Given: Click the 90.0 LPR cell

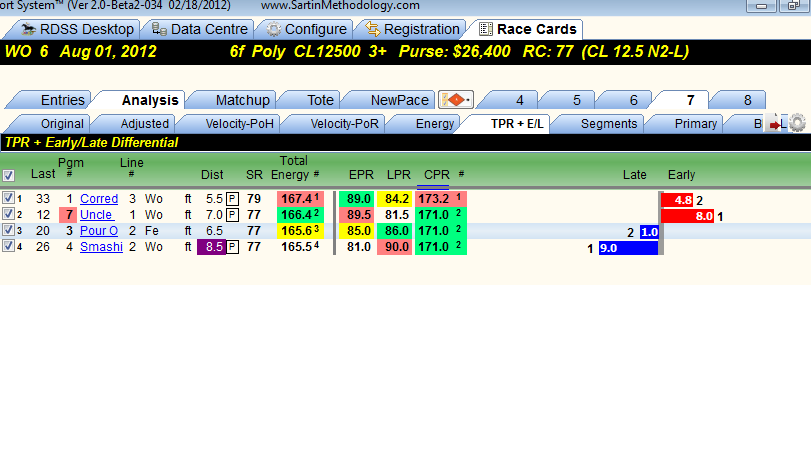Looking at the screenshot, I should click(395, 247).
